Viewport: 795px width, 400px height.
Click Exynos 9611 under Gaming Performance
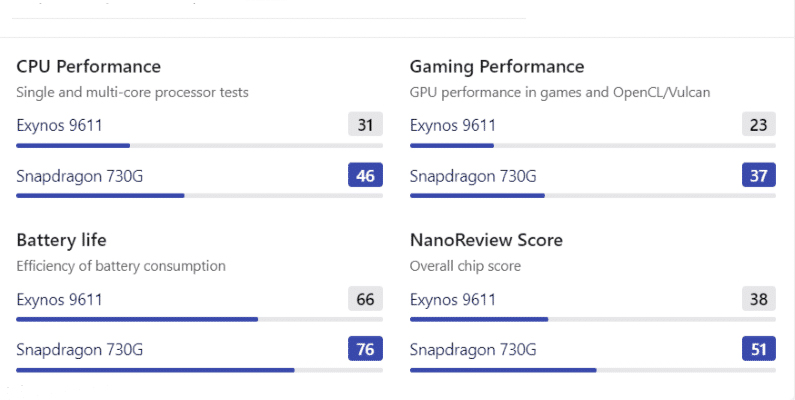(452, 125)
